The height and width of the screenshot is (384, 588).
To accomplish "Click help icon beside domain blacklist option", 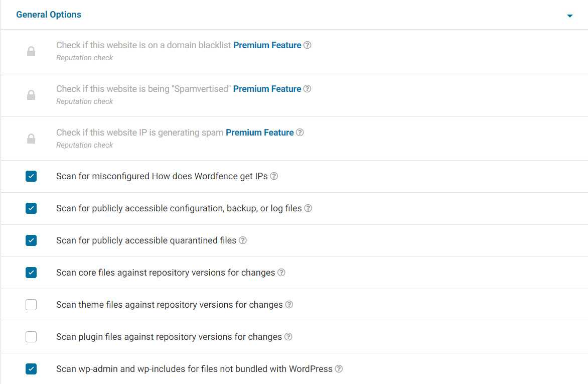I will pyautogui.click(x=308, y=45).
